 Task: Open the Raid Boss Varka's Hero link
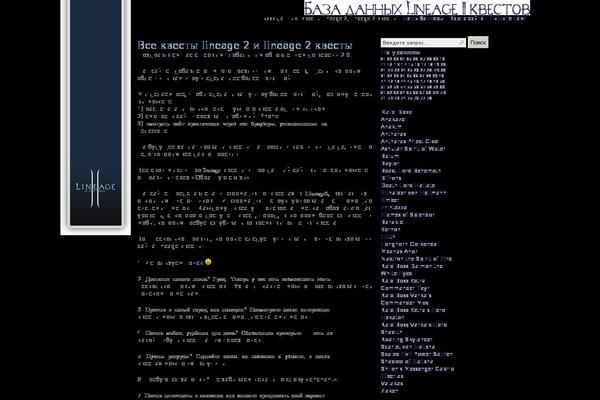click(x=414, y=325)
